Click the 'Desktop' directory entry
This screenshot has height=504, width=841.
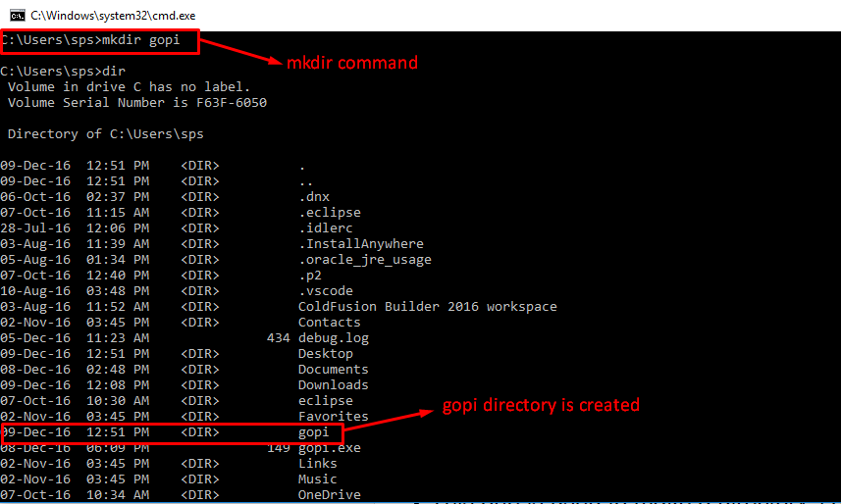click(x=326, y=353)
